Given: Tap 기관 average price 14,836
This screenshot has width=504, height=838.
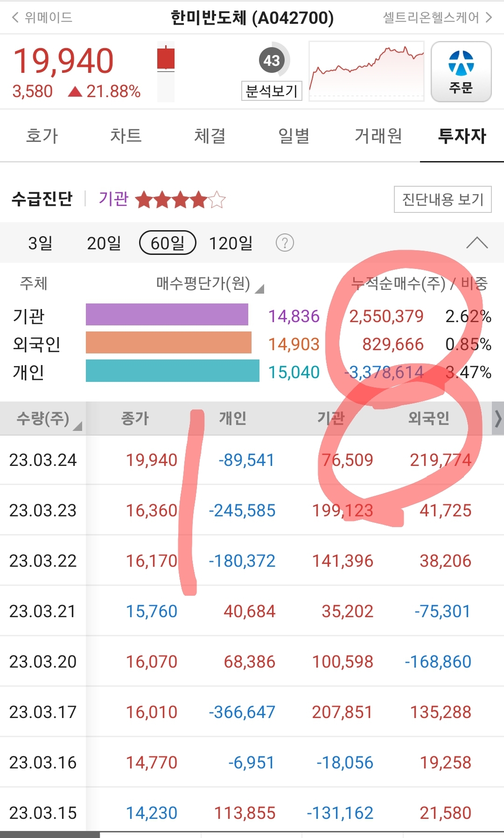Looking at the screenshot, I should tap(294, 316).
